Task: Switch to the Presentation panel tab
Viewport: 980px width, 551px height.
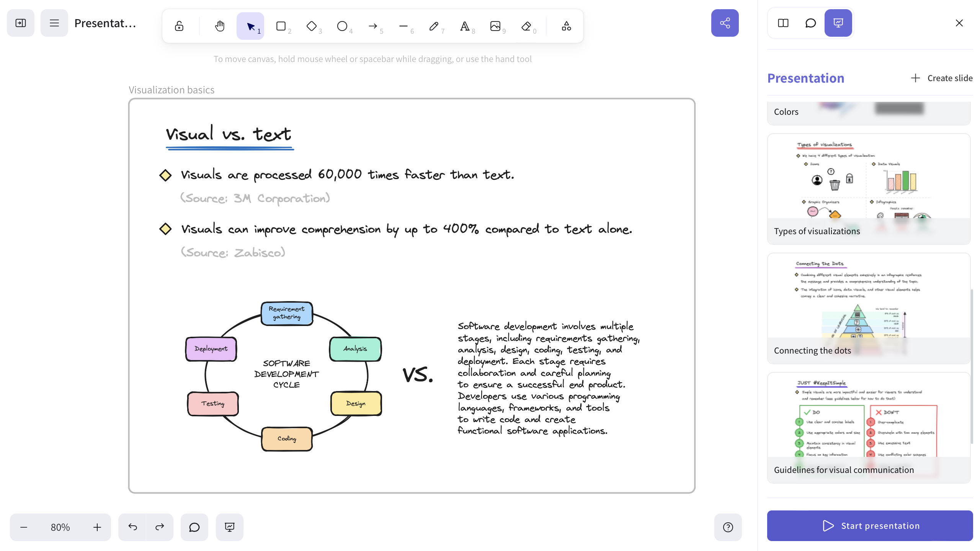Action: pos(838,23)
